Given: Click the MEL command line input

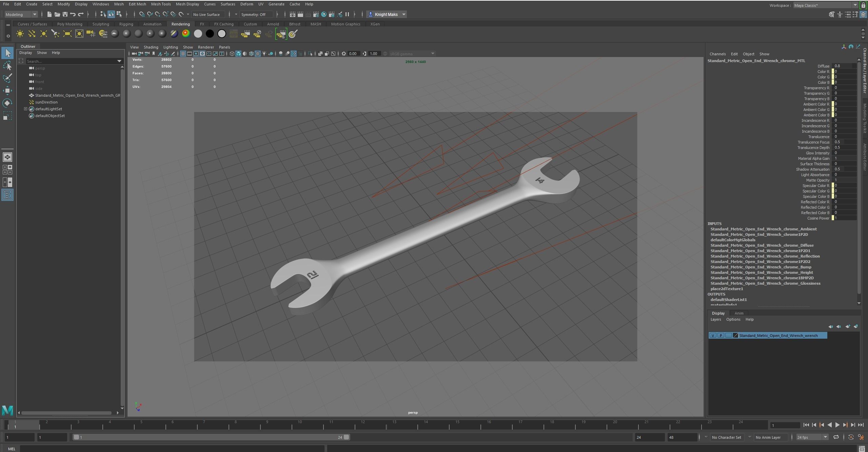Looking at the screenshot, I should coord(172,449).
